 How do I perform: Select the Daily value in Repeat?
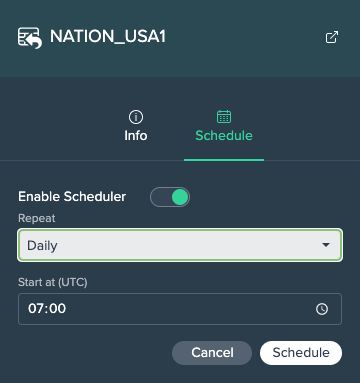coord(42,246)
